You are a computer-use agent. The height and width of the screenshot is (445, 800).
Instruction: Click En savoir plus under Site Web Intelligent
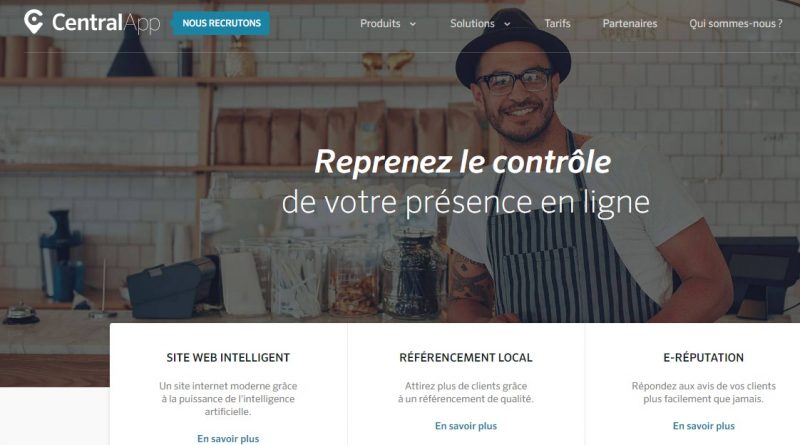pyautogui.click(x=228, y=438)
